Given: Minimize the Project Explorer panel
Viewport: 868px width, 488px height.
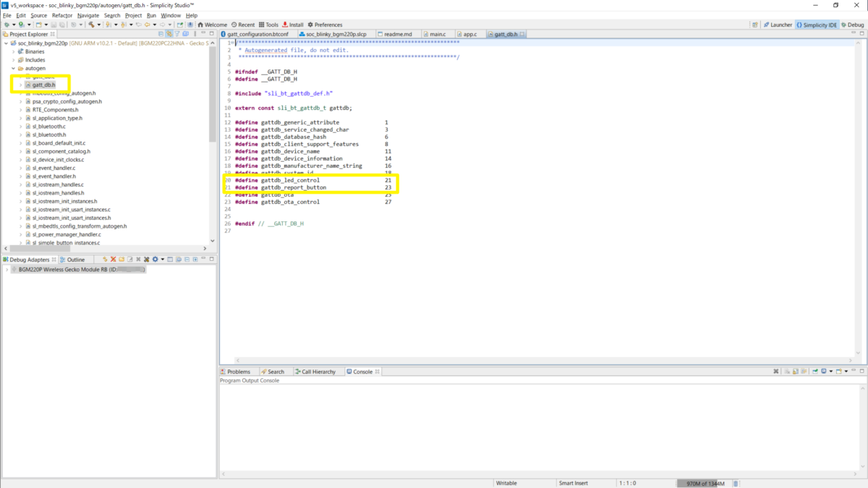Looking at the screenshot, I should (203, 33).
